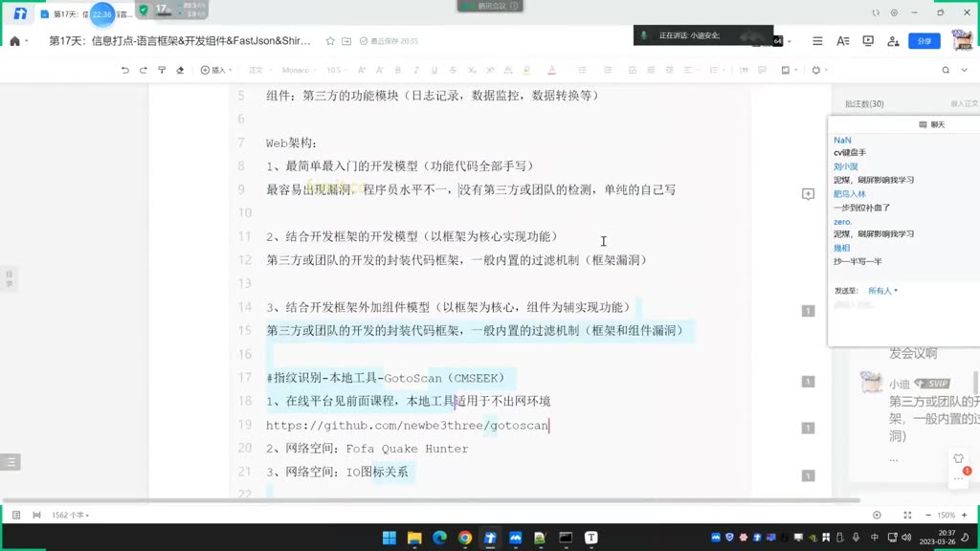Click the github.com/newbe3three/gotoscan link

[x=407, y=426]
